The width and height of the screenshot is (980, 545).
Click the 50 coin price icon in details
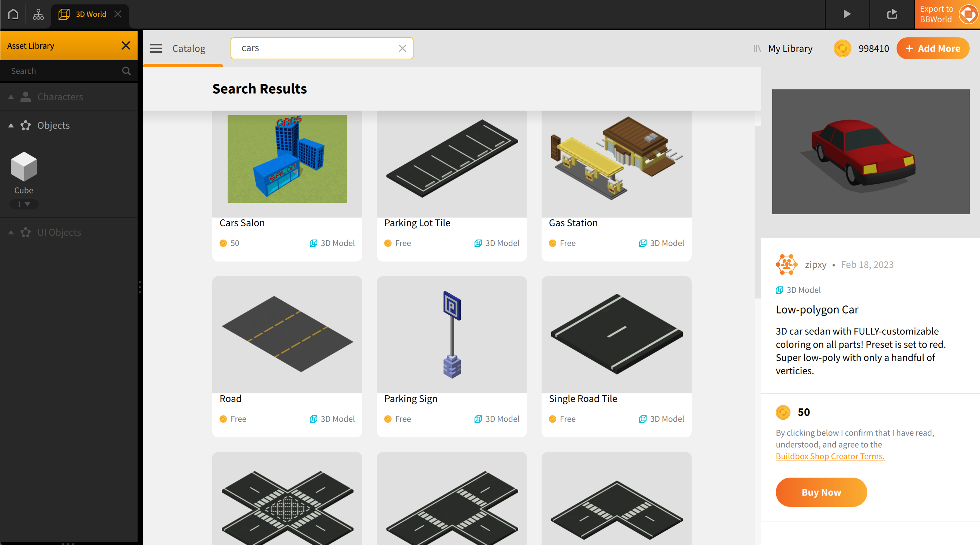pos(783,412)
